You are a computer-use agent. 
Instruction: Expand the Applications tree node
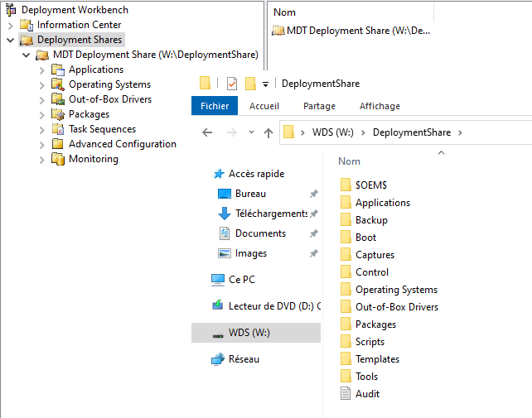(41, 70)
